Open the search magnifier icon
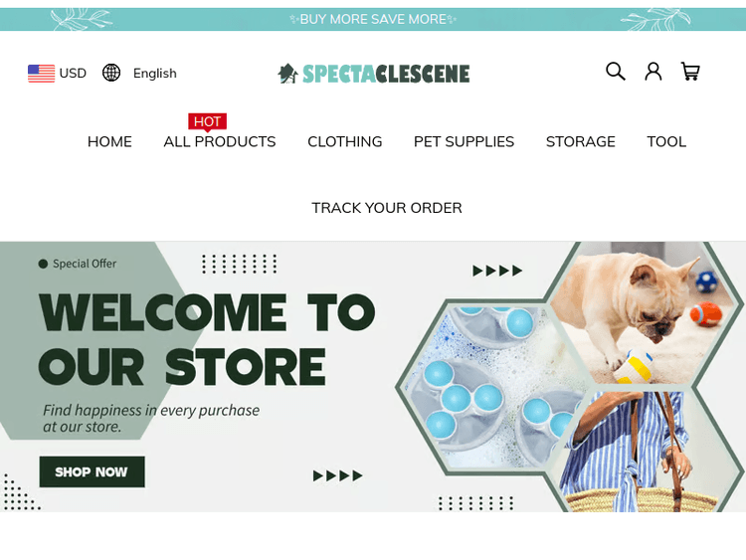 click(x=615, y=72)
